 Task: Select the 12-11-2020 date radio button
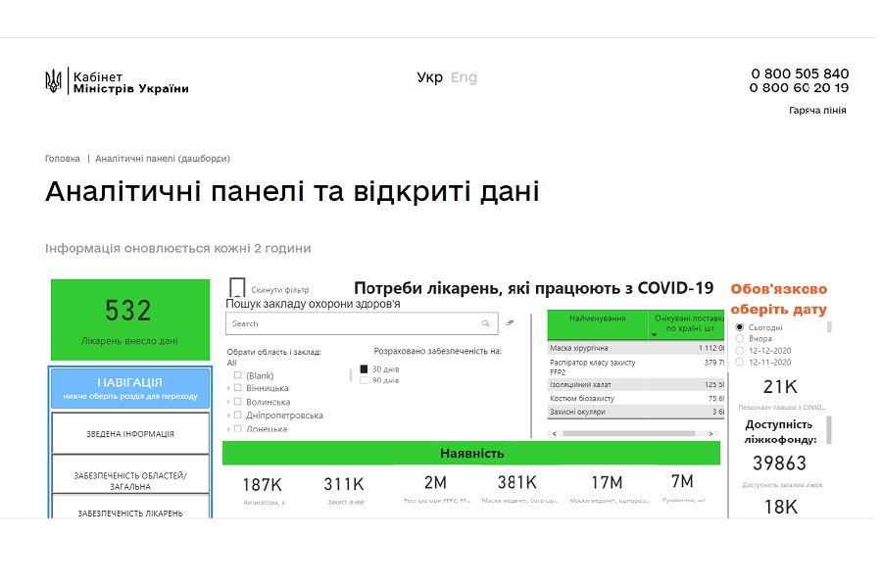(740, 362)
